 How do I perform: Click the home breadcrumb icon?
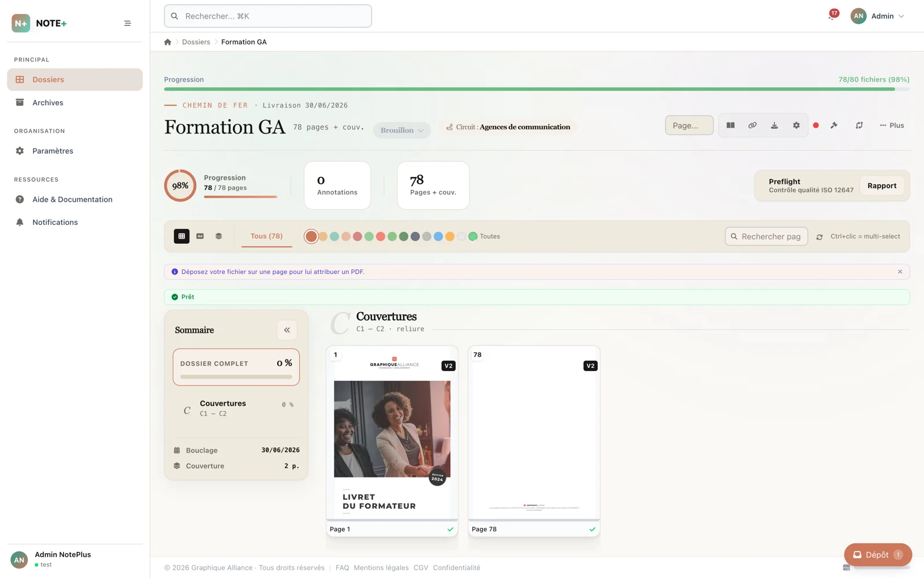[167, 42]
